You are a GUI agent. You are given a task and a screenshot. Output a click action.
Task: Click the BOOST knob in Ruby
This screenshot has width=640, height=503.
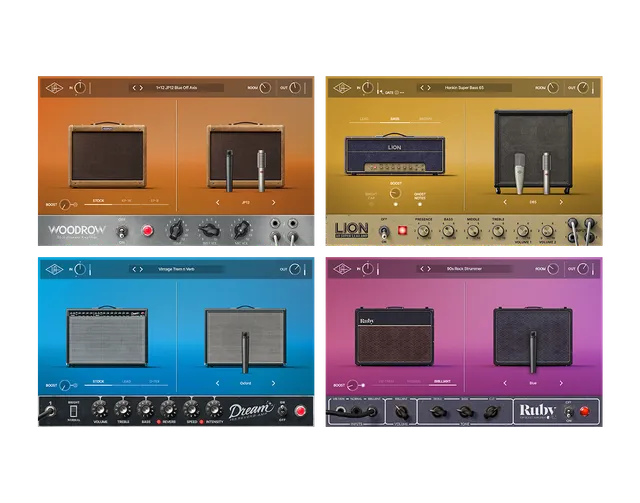(x=353, y=385)
